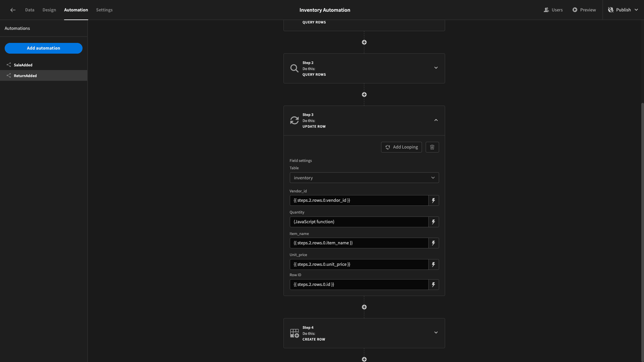Screen dimensions: 644x362
Task: Add a step after Step 3
Action: (364, 307)
